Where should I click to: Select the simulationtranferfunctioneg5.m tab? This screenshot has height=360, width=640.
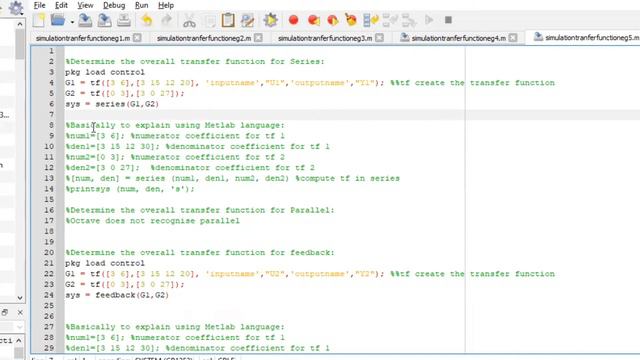tap(592, 38)
